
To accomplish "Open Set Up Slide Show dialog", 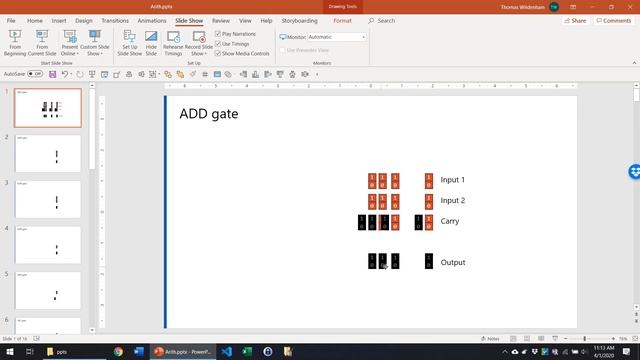I will [130, 43].
